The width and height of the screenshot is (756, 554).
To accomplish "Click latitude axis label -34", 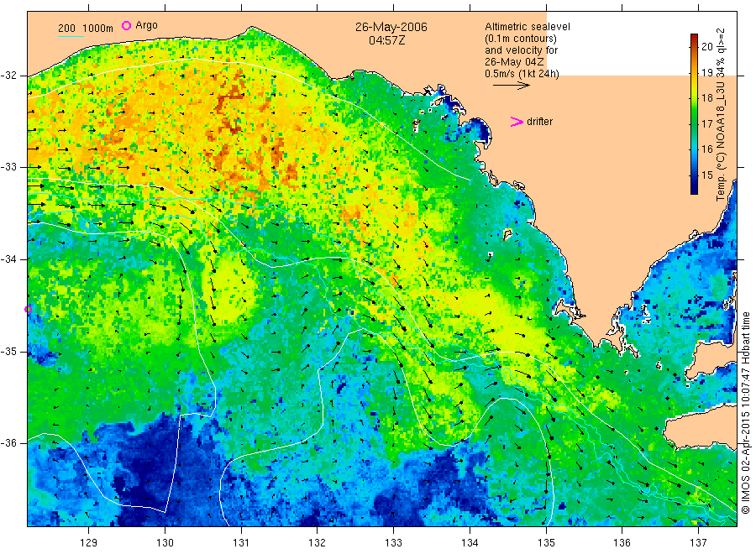I will pyautogui.click(x=8, y=259).
